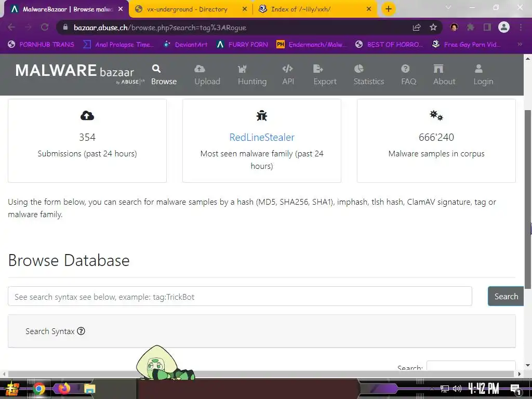532x399 pixels.
Task: Open the Login user icon
Action: pos(478,69)
